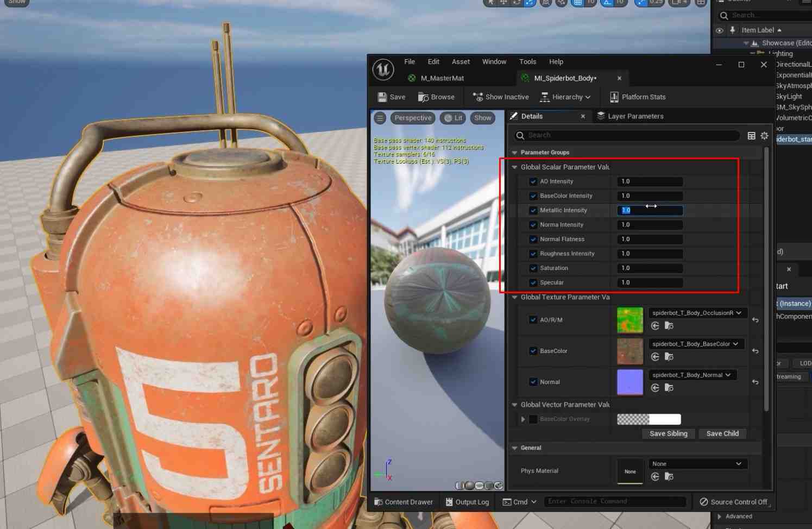Toggle Show Inactive in the toolbar
The height and width of the screenshot is (529, 812).
(x=501, y=97)
